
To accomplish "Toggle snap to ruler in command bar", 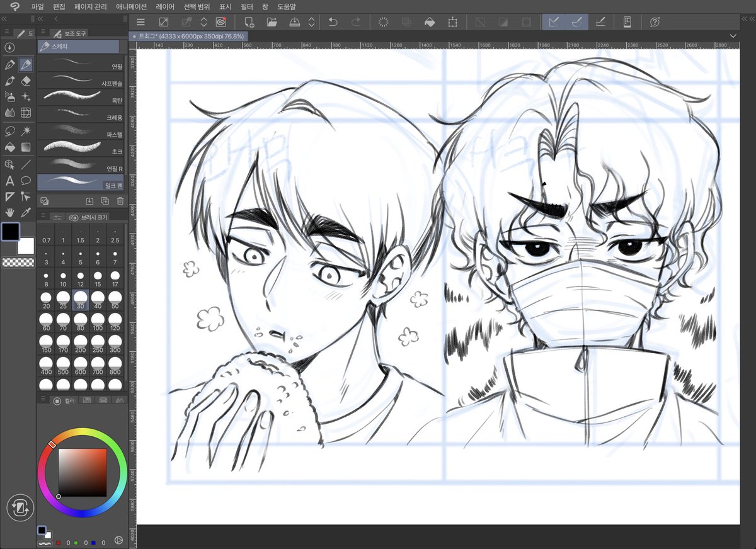I will (554, 22).
